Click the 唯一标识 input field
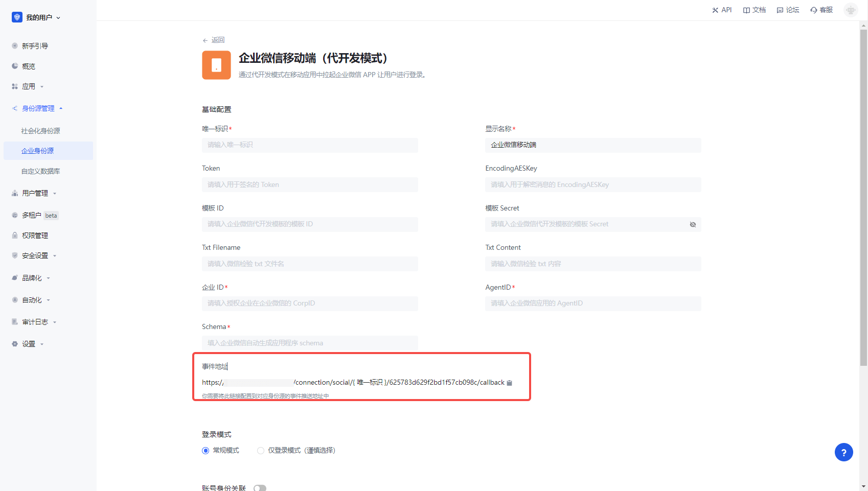Screen dimensions: 868x491 (310, 145)
